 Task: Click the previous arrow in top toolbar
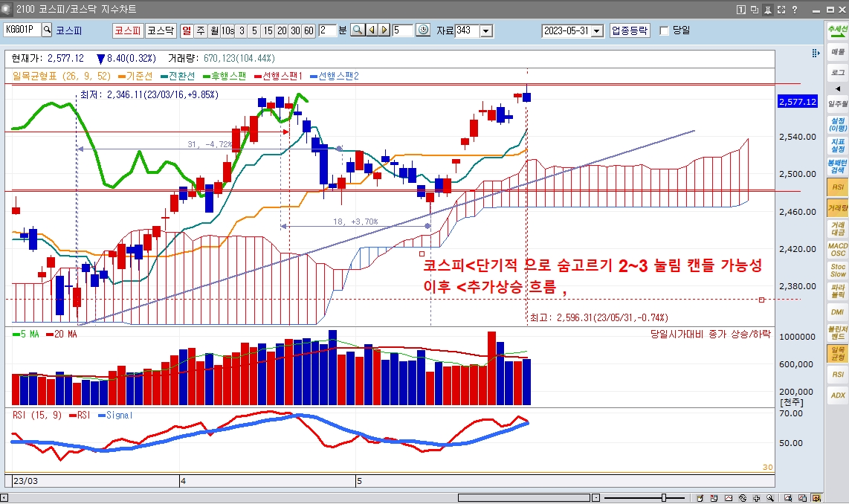click(x=371, y=30)
